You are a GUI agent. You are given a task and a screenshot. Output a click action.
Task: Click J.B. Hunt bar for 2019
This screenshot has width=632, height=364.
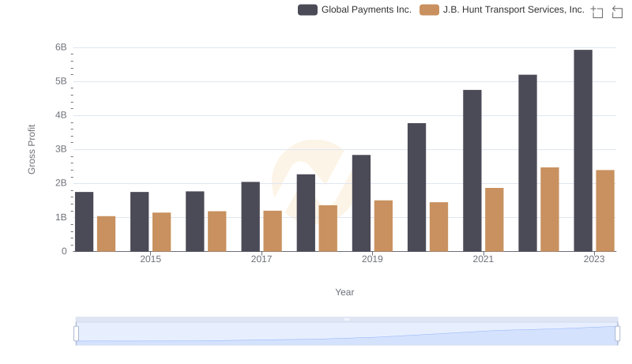pyautogui.click(x=383, y=226)
